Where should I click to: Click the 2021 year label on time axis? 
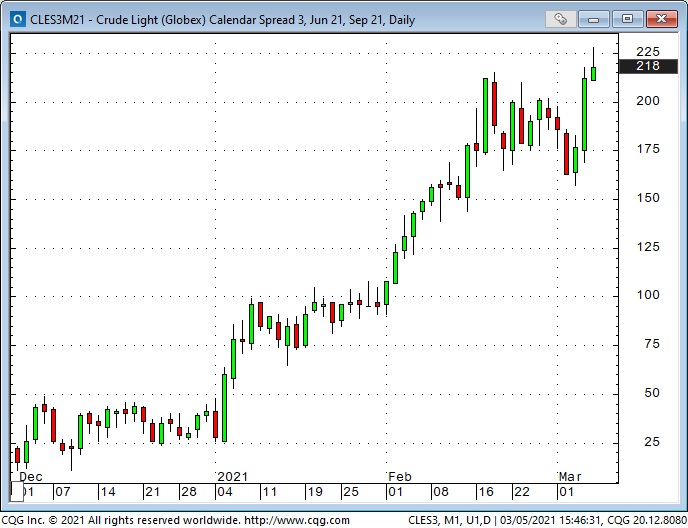233,477
